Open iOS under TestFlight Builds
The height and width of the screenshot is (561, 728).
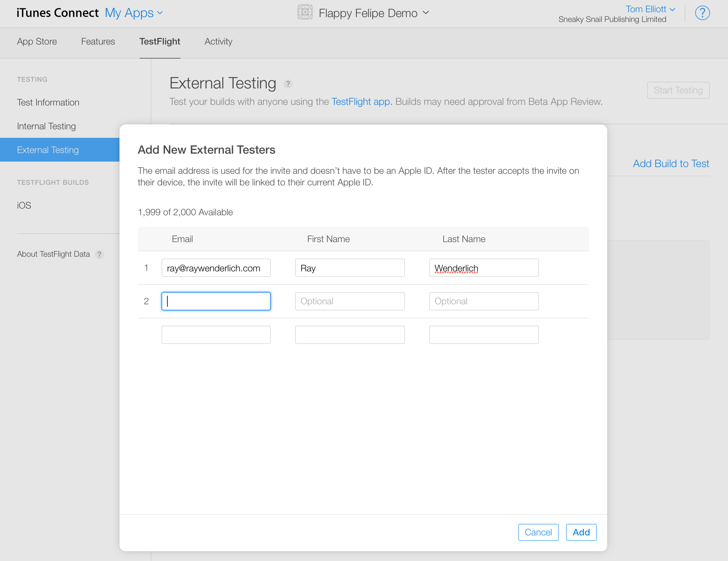click(x=24, y=205)
